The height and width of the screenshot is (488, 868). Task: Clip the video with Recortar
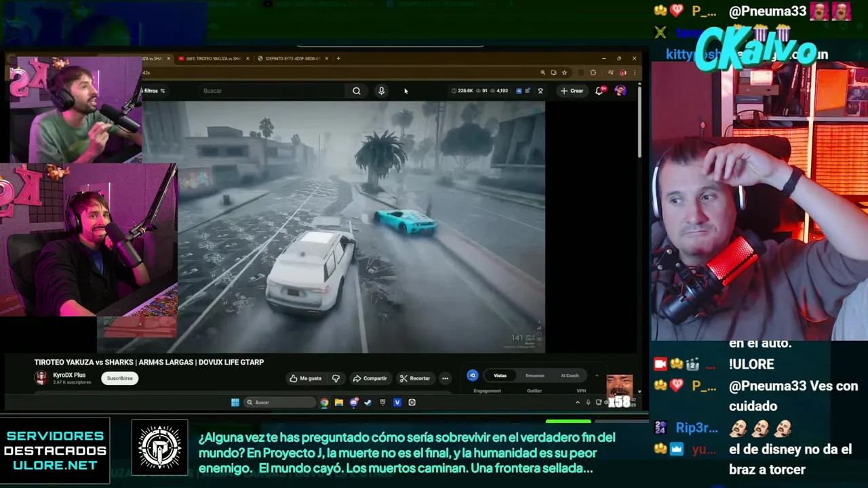click(x=414, y=378)
